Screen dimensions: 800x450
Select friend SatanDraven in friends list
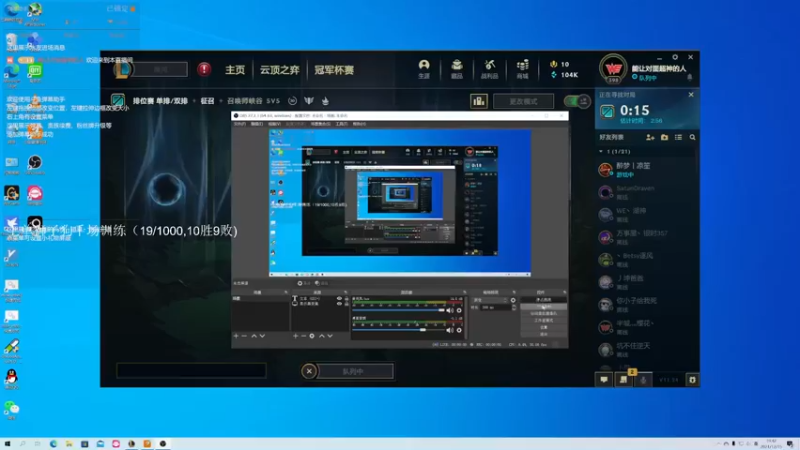647,192
